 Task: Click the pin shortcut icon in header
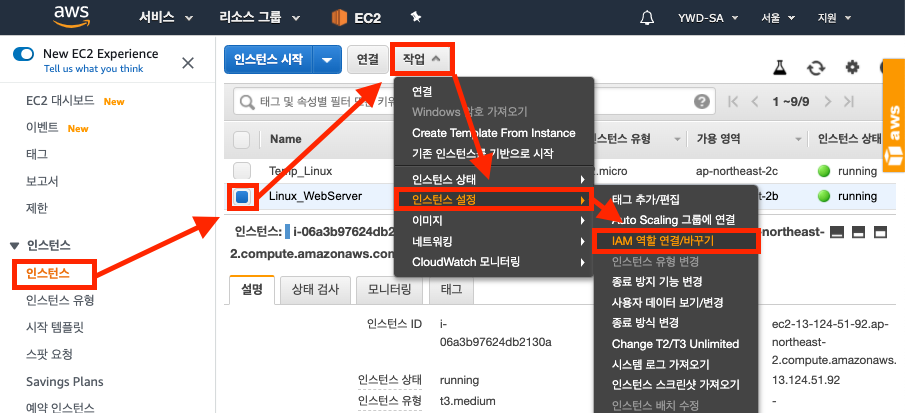416,17
